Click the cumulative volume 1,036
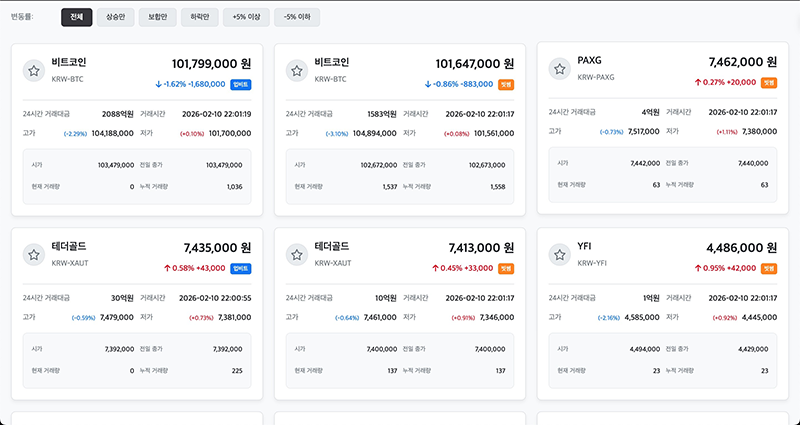Viewport: 800px width, 425px height. (235, 187)
